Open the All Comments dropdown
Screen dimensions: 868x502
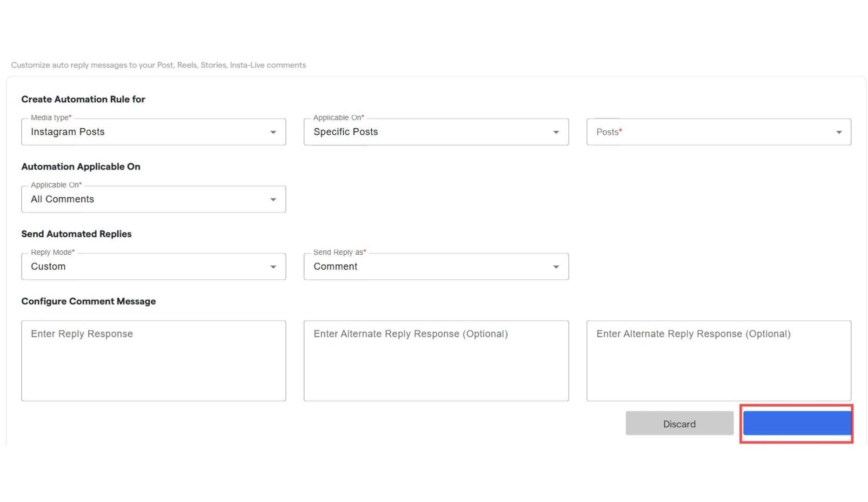click(154, 199)
